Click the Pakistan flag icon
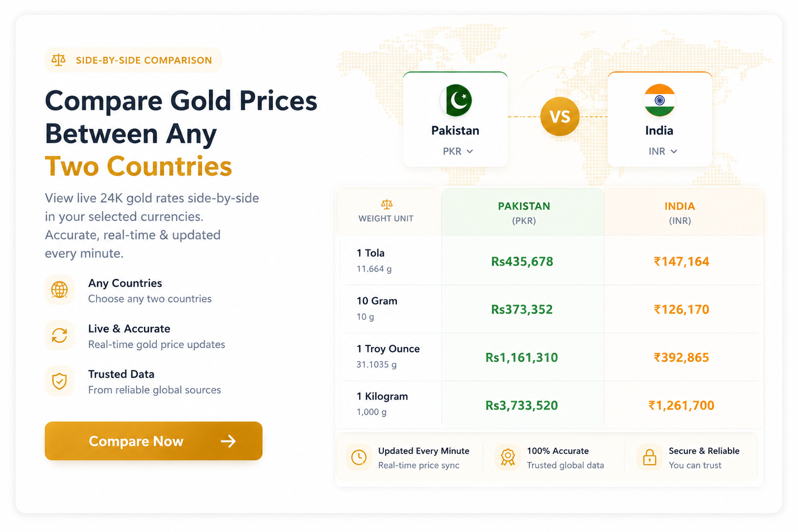This screenshot has height=532, width=798. pyautogui.click(x=456, y=100)
